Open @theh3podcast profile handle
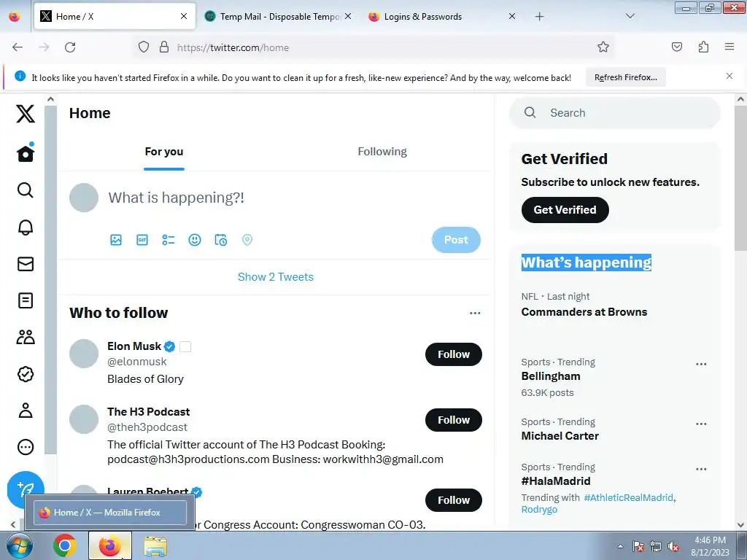747x560 pixels. [147, 427]
